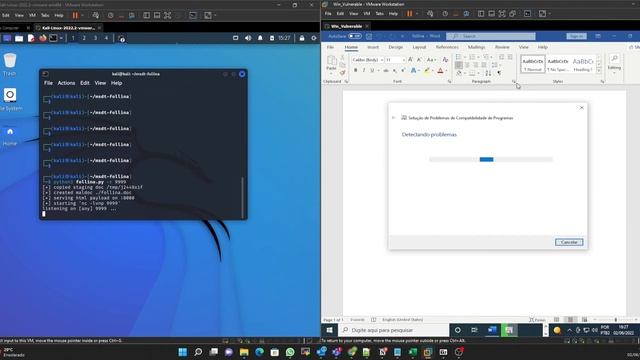Click guest Windows Start button in VM
640x360 pixels.
tap(329, 330)
